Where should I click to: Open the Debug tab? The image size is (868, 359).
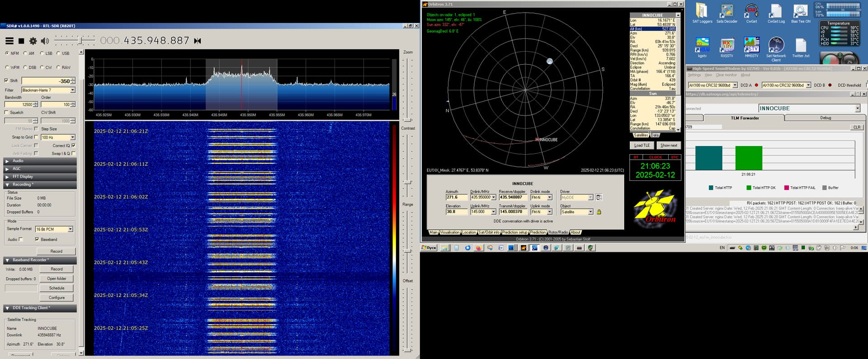pos(825,118)
